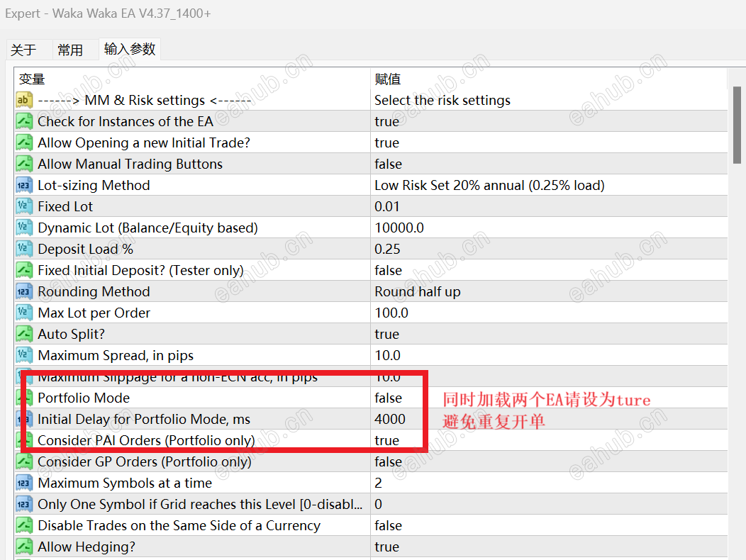Image resolution: width=746 pixels, height=560 pixels.
Task: Select Consider PAI Orders (Portfolio only) label
Action: pyautogui.click(x=146, y=440)
